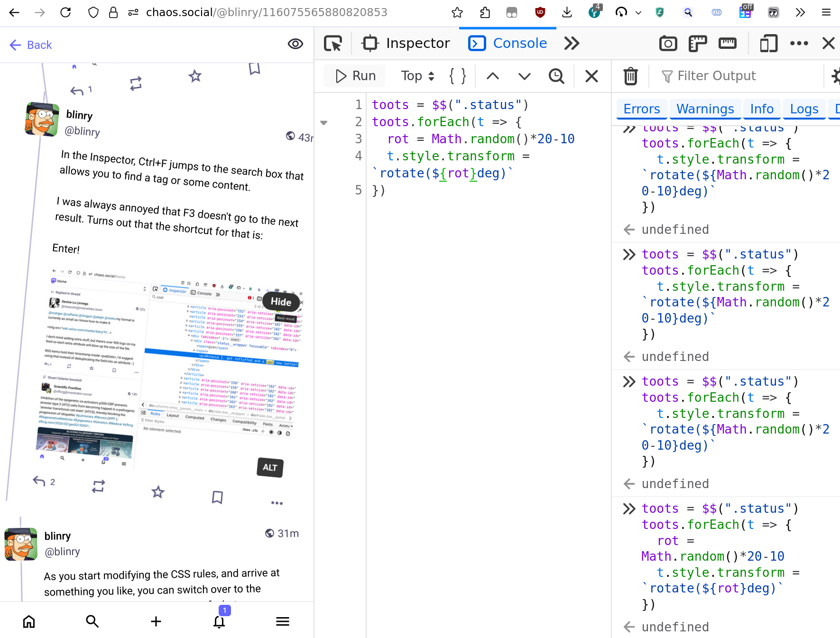Go Back using the Back link

coord(30,45)
